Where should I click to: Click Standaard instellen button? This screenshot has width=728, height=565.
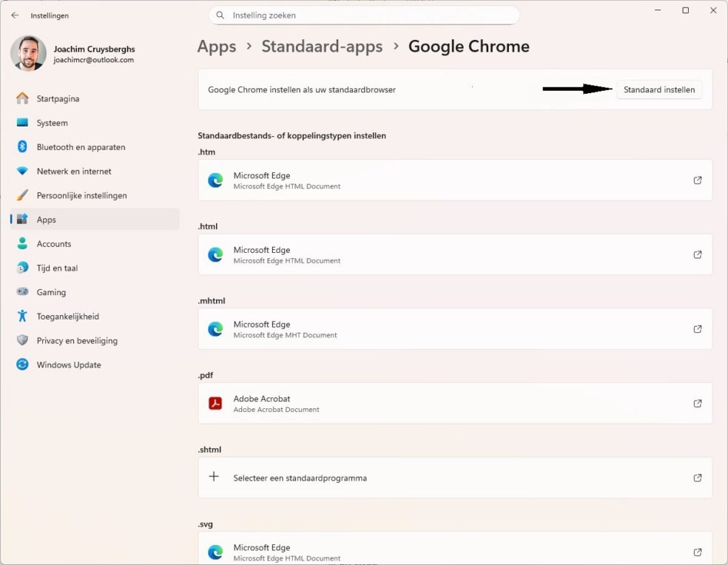659,89
